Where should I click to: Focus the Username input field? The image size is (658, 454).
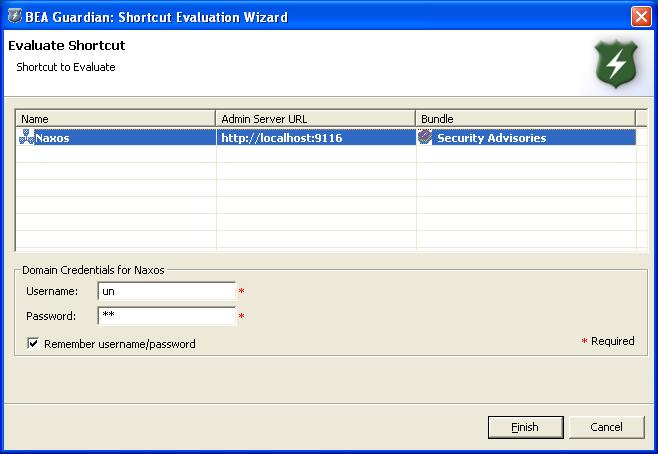click(167, 291)
